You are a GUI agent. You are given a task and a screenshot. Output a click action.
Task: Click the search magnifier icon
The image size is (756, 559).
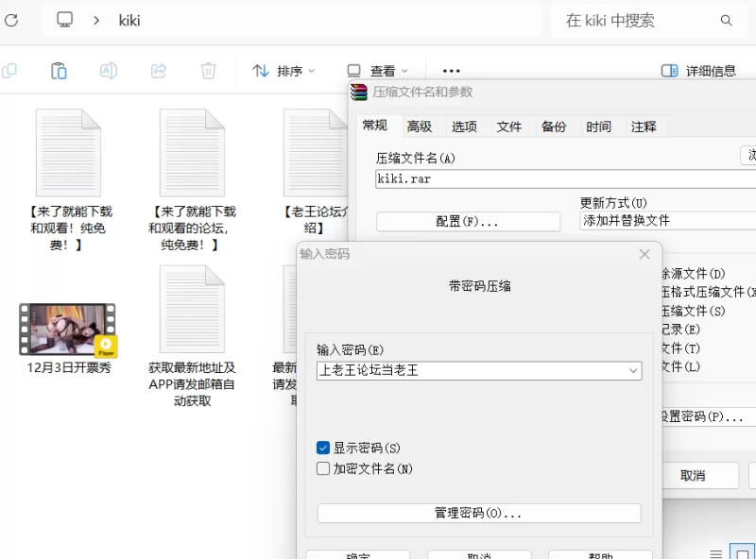726,20
